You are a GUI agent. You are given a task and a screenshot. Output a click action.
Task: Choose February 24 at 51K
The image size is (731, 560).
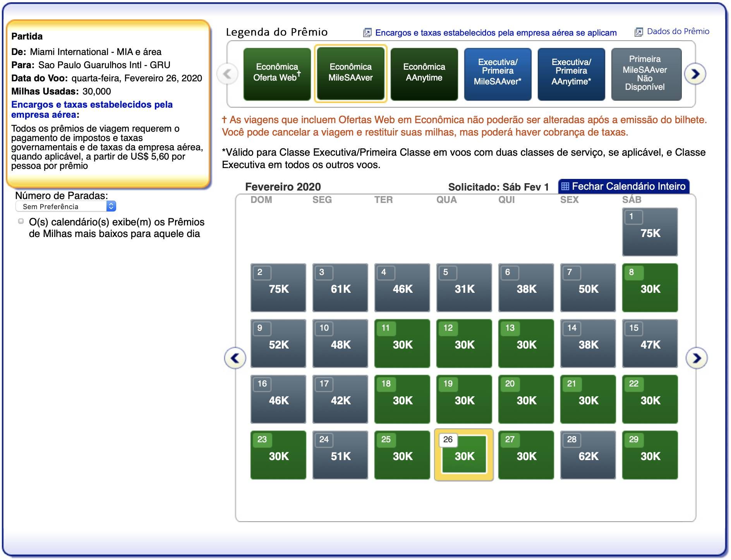340,455
